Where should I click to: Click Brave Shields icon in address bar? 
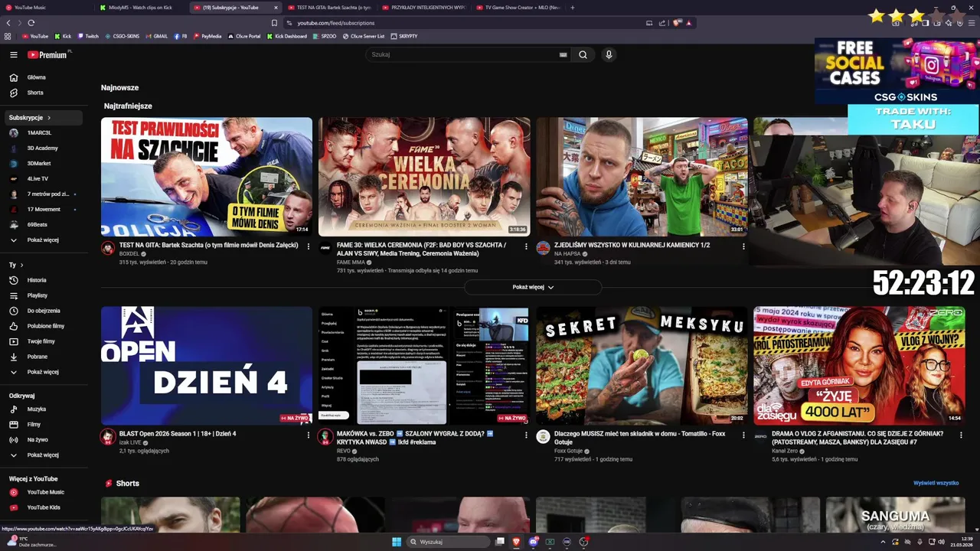pos(677,23)
